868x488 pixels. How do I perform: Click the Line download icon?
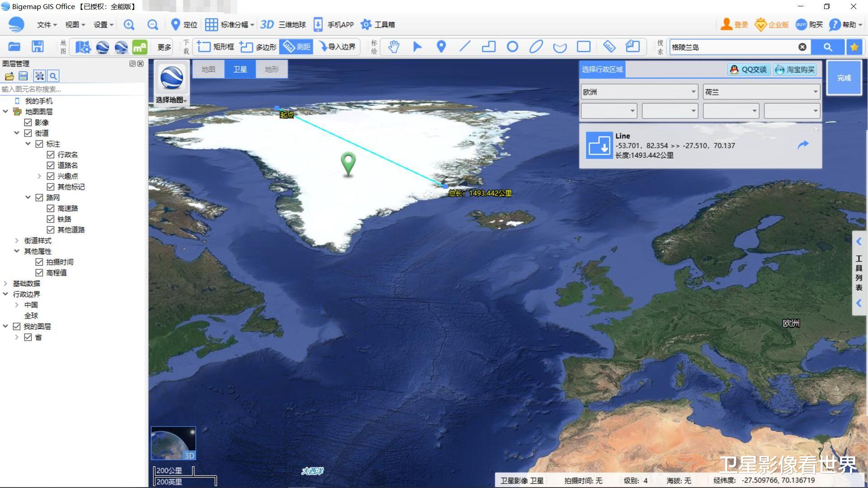click(599, 145)
